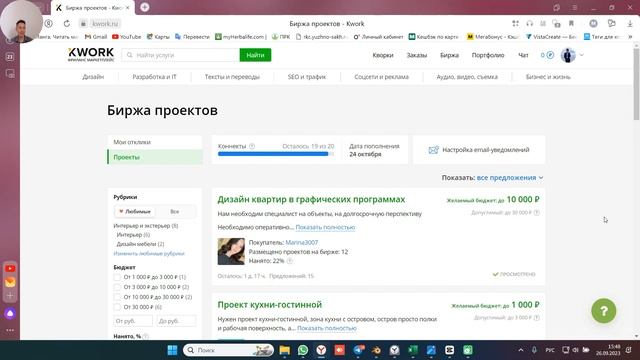640x360 pixels.
Task: Open the Gmail bookmark
Action: (x=96, y=37)
